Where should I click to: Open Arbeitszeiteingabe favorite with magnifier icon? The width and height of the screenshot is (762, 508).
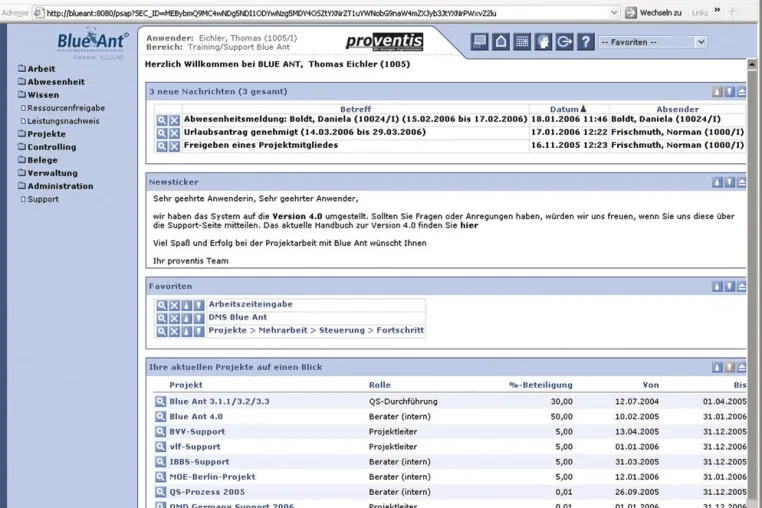pos(162,305)
